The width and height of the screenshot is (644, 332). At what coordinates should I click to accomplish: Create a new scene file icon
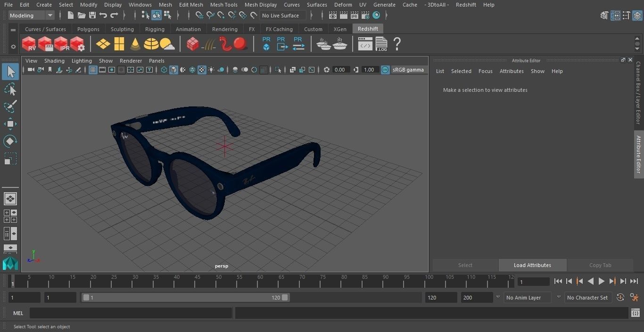point(71,16)
